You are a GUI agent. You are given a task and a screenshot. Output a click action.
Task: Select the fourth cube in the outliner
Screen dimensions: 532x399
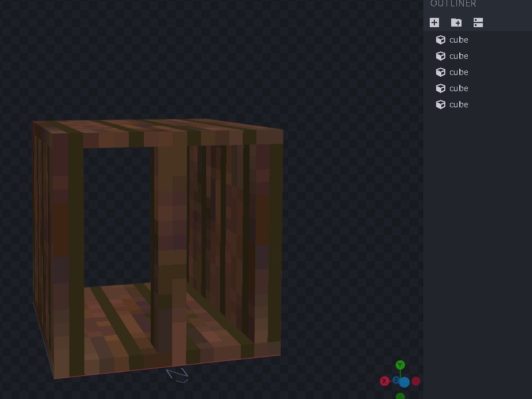[459, 88]
